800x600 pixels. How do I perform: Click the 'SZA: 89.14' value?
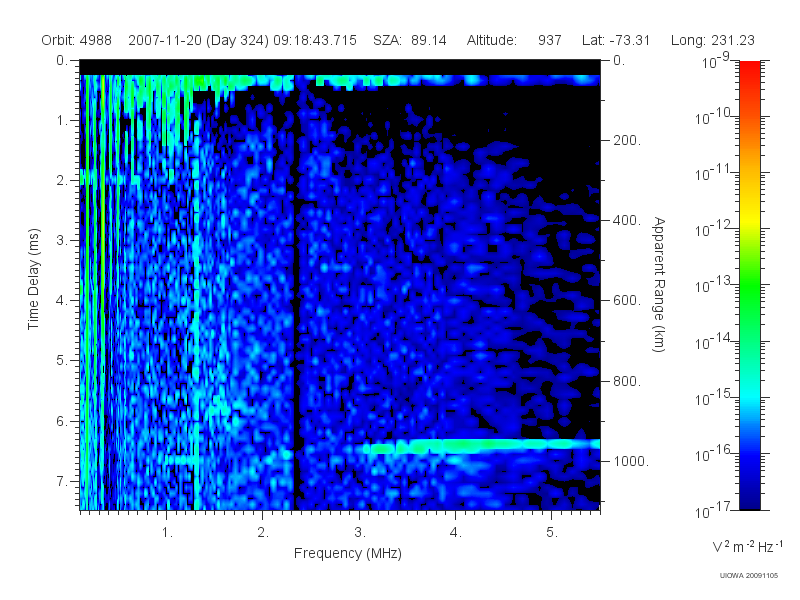tap(410, 40)
